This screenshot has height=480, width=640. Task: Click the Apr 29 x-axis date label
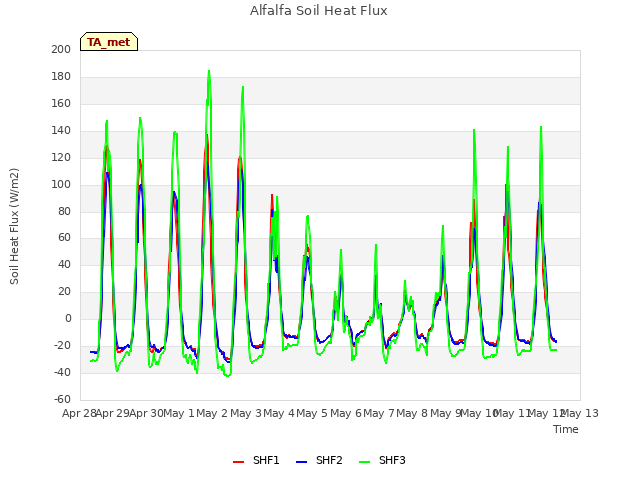[113, 413]
